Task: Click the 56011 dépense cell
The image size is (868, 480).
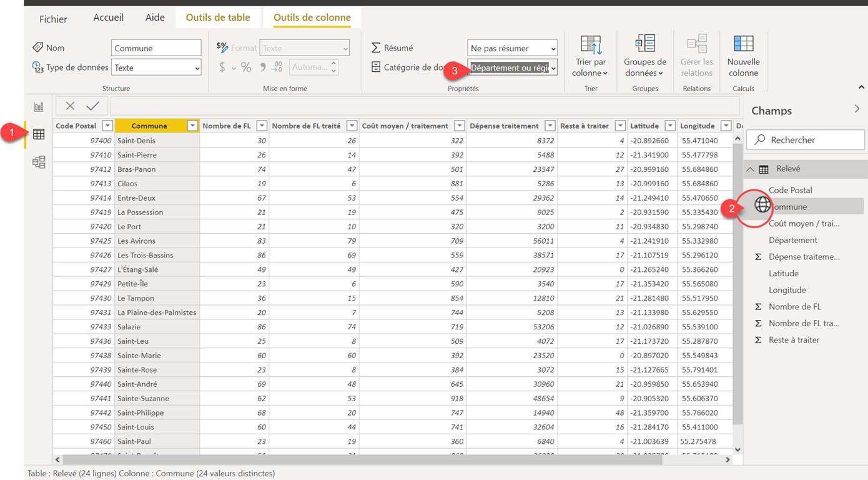Action: (x=512, y=241)
